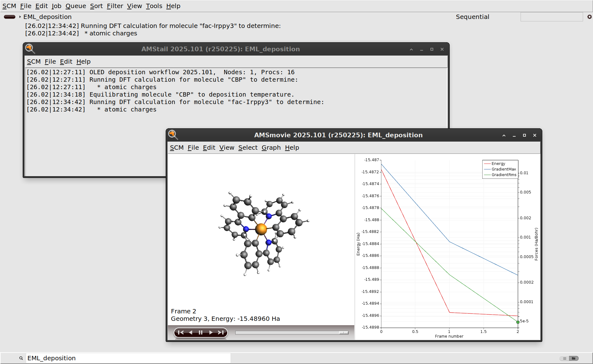Click the AMStail window logo icon
The image size is (593, 364).
click(x=30, y=49)
